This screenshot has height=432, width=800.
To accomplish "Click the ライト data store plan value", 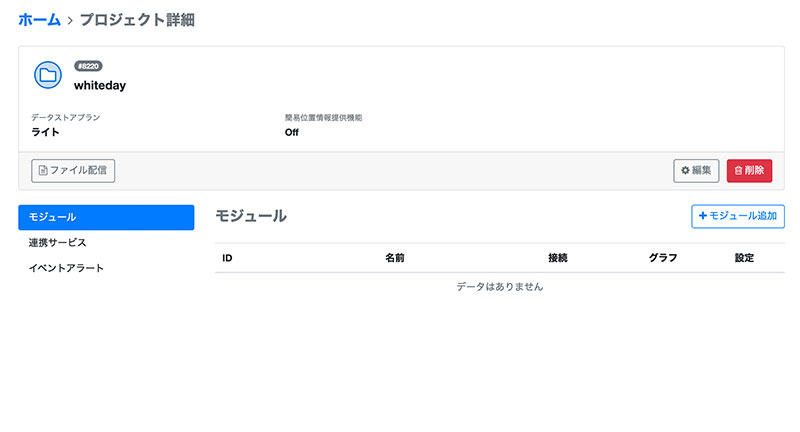I will coord(46,132).
